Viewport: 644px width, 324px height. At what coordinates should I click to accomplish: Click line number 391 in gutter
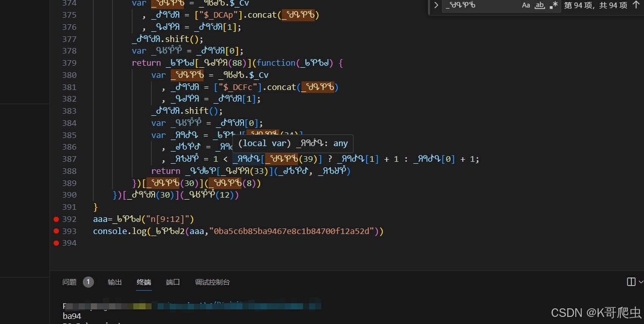click(x=69, y=207)
